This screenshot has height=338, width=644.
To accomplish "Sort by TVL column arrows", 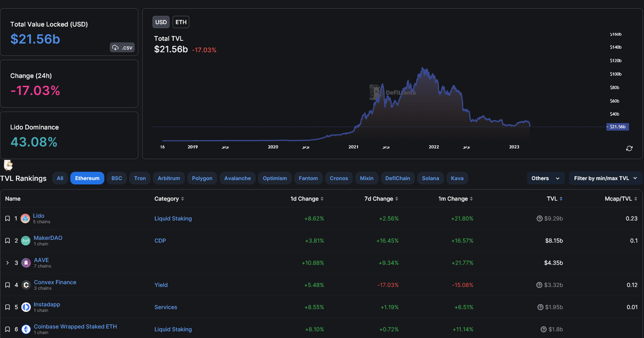I will (x=561, y=199).
